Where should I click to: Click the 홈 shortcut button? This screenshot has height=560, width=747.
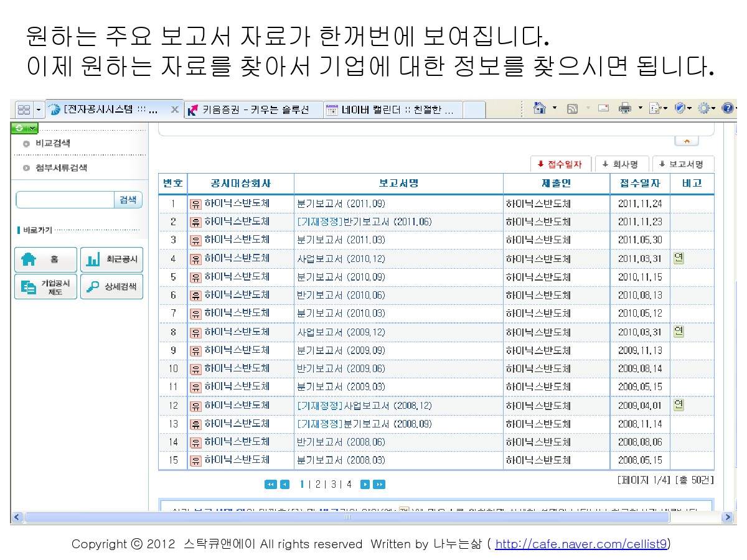coord(45,260)
